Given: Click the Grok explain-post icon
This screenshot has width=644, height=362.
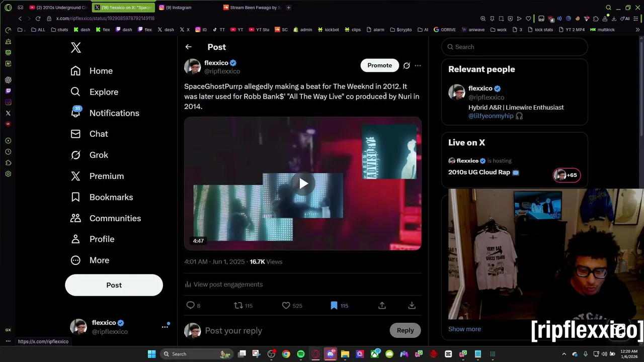Looking at the screenshot, I should tap(407, 65).
